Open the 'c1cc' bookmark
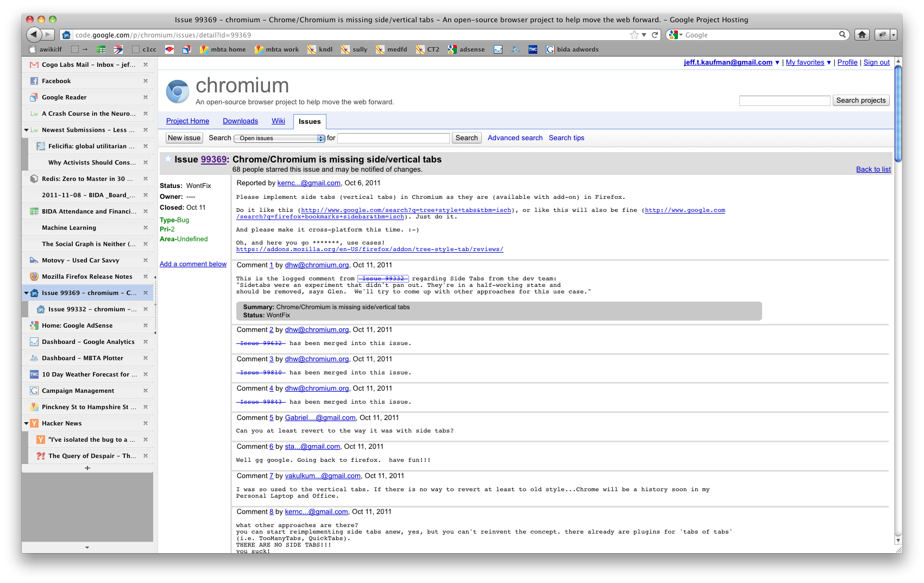 (144, 49)
